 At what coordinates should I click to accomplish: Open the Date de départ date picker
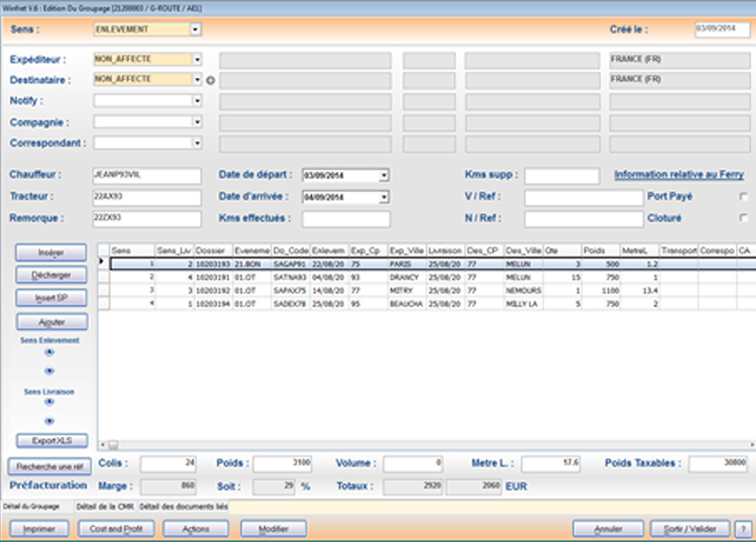[x=384, y=176]
